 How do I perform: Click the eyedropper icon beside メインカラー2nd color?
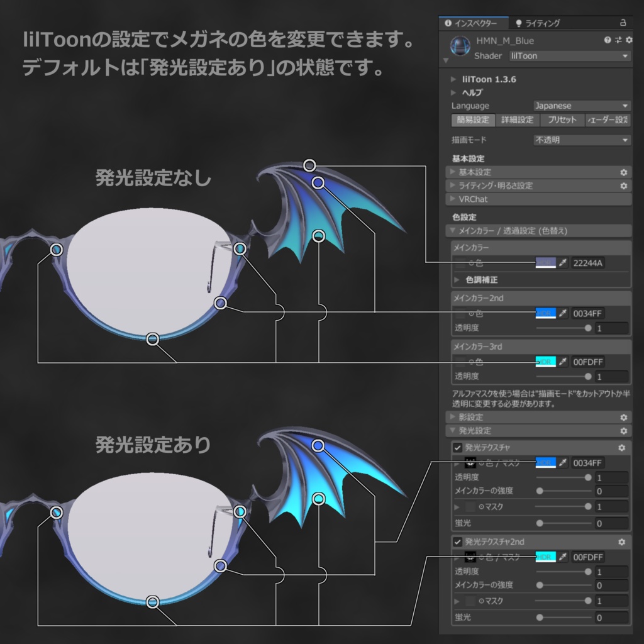(562, 313)
